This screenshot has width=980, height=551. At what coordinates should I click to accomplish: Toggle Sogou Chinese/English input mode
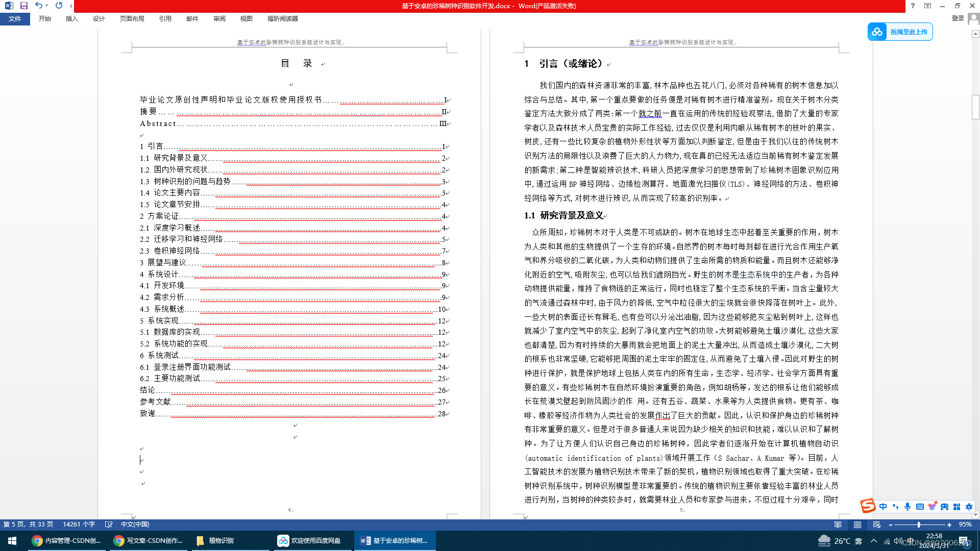tap(883, 507)
